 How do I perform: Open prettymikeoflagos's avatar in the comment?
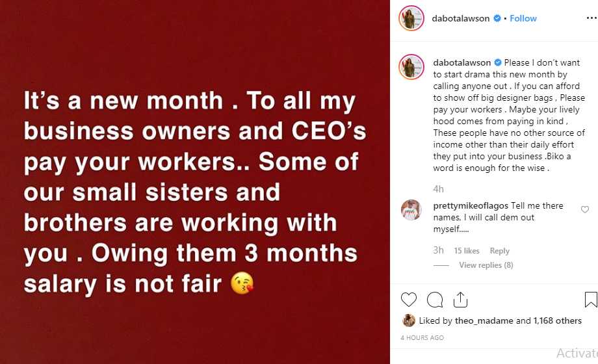click(411, 210)
